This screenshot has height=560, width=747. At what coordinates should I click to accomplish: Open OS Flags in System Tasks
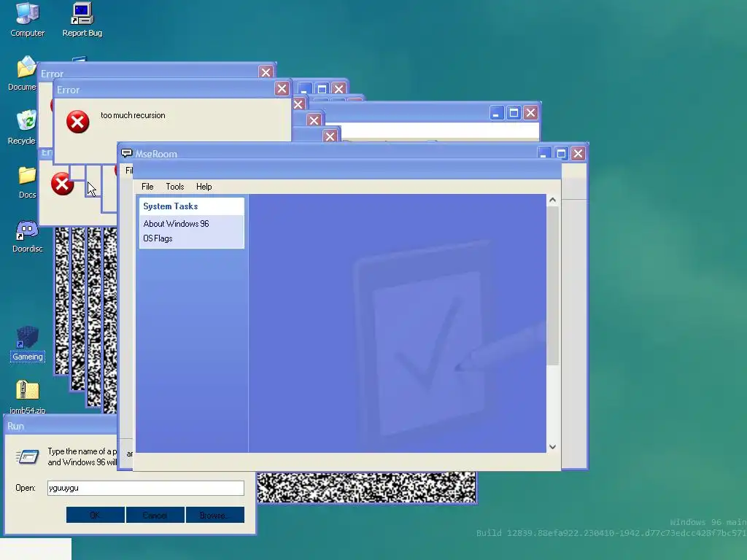coord(158,238)
